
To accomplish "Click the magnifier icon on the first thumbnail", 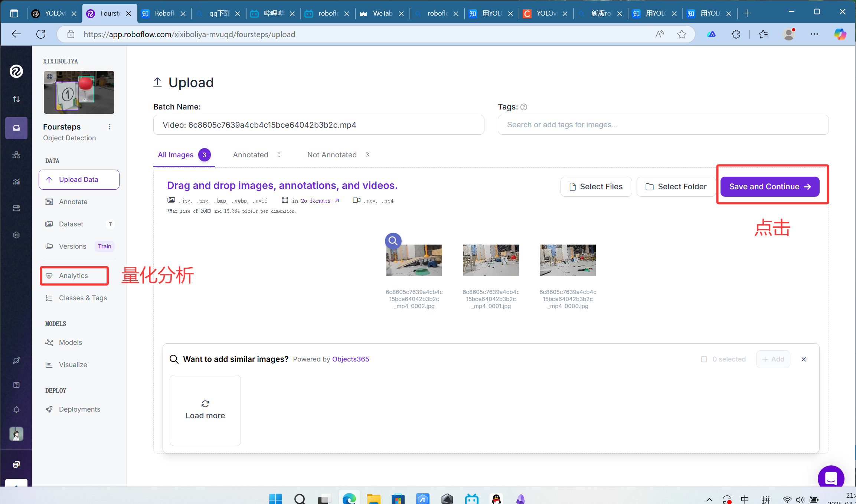I will 393,241.
